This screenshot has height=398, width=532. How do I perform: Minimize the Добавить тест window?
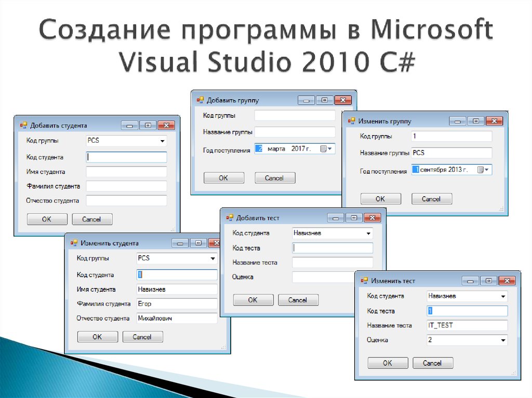[336, 218]
